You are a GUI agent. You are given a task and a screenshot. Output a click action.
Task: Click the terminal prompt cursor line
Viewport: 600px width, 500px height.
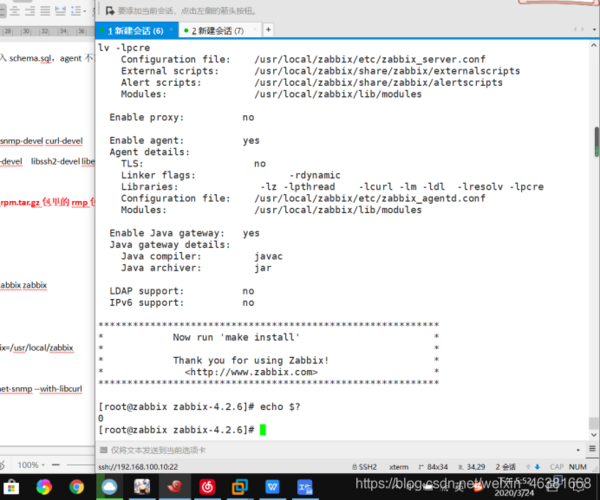coord(182,430)
